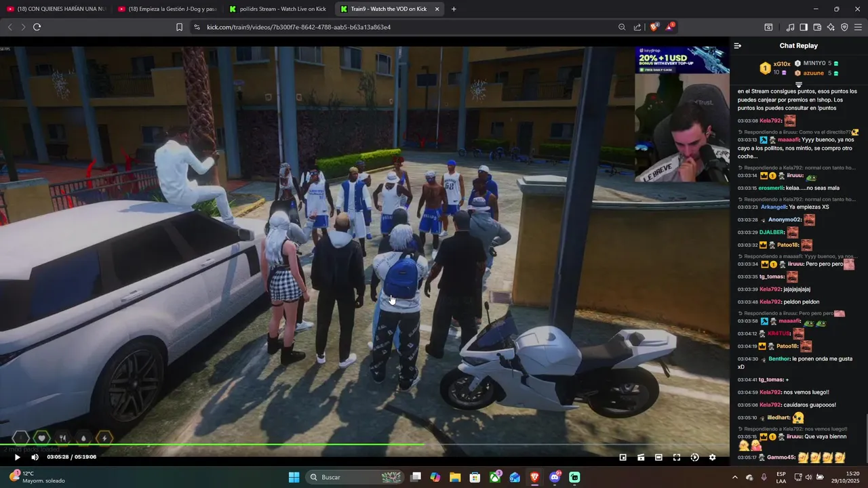Screen dimensions: 868x488
Task: Click username Benthor in chat
Action: 779,359
